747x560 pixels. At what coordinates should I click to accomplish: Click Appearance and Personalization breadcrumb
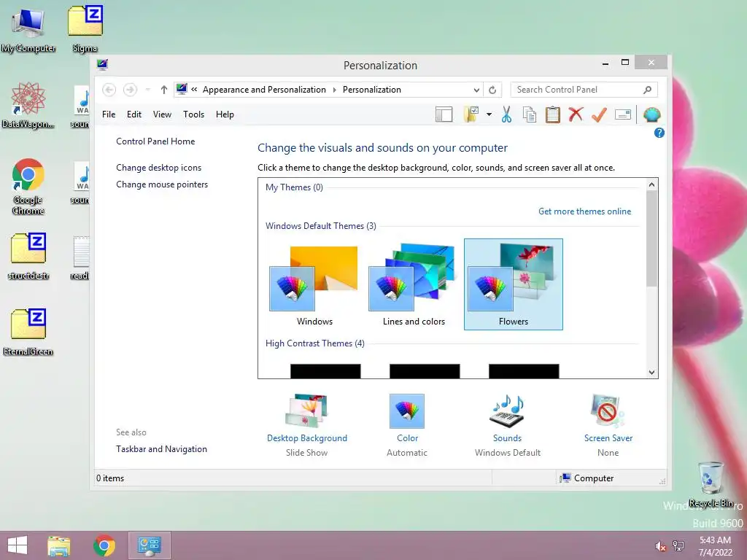pos(264,90)
